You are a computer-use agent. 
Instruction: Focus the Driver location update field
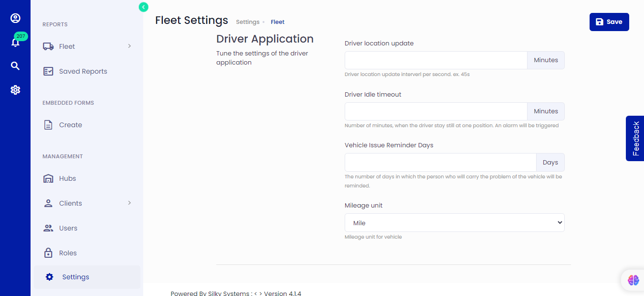[x=435, y=60]
